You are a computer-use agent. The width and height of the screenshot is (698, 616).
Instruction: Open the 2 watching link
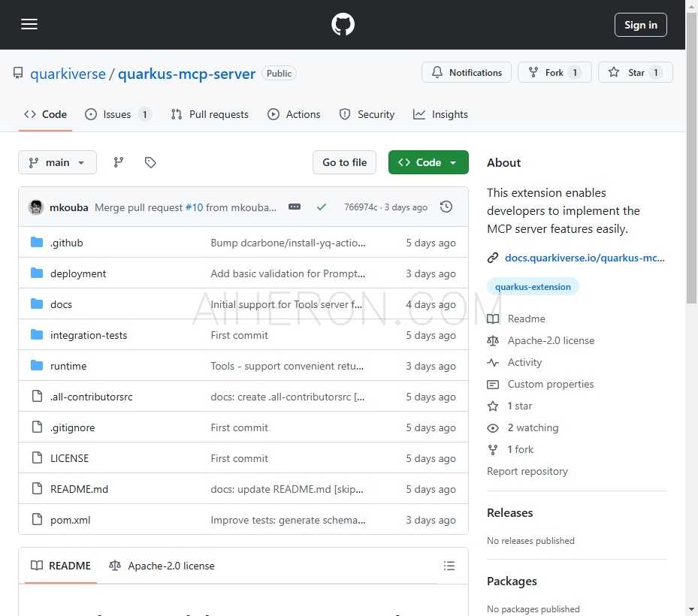pyautogui.click(x=533, y=427)
